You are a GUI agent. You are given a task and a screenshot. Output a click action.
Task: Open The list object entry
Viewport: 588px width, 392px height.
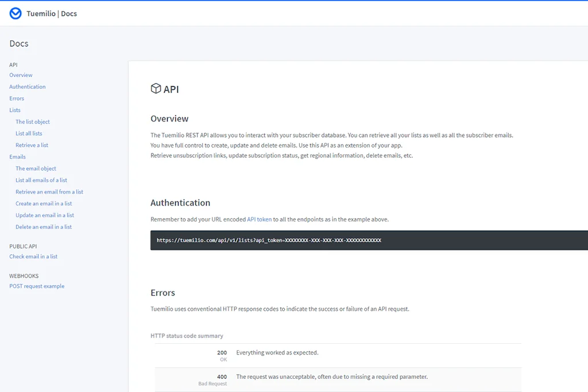coord(33,122)
